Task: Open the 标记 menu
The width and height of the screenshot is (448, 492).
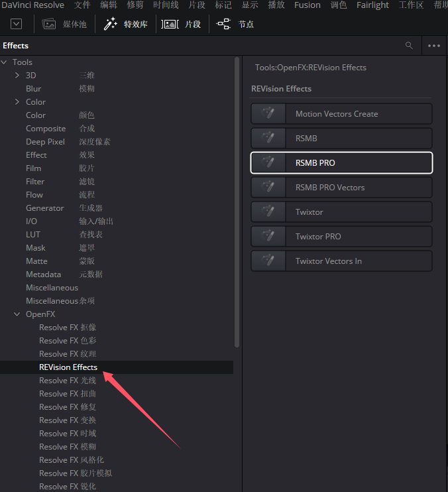Action: pyautogui.click(x=223, y=5)
